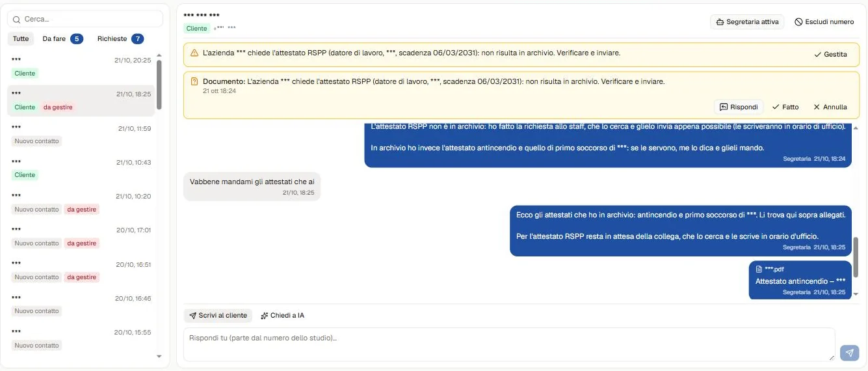Click the search magnifier icon

point(17,20)
